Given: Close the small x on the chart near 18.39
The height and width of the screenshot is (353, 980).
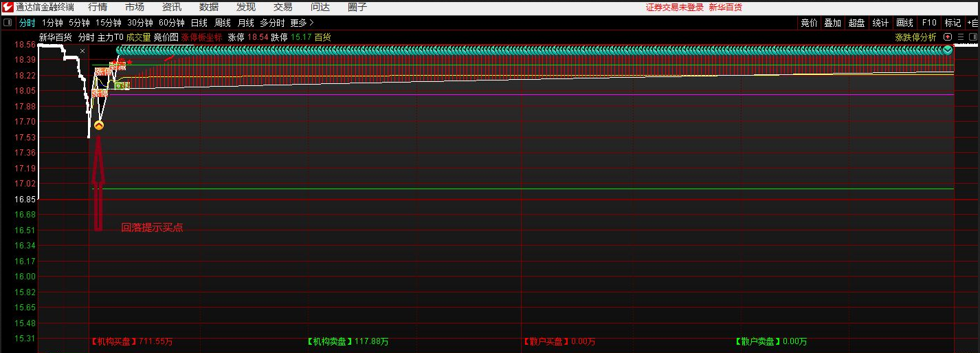Looking at the screenshot, I should [x=82, y=51].
